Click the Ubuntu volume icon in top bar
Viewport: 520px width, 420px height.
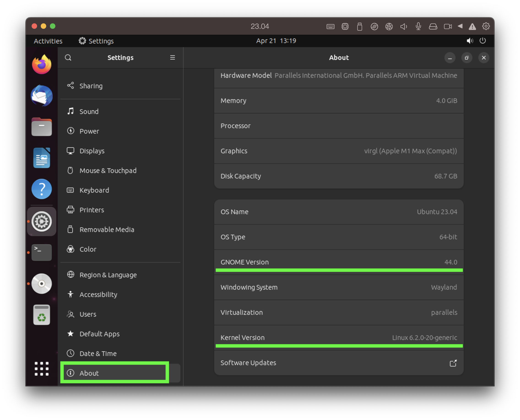pos(470,41)
